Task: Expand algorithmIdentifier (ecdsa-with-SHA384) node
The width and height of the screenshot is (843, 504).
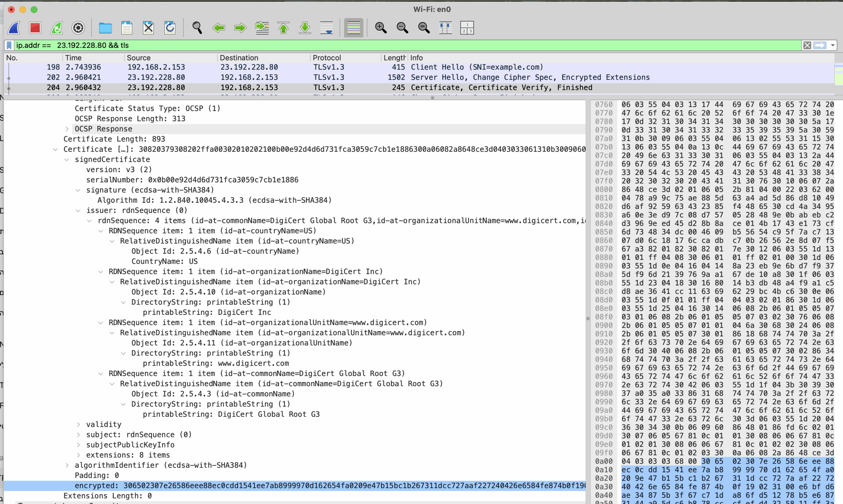Action: click(x=67, y=465)
